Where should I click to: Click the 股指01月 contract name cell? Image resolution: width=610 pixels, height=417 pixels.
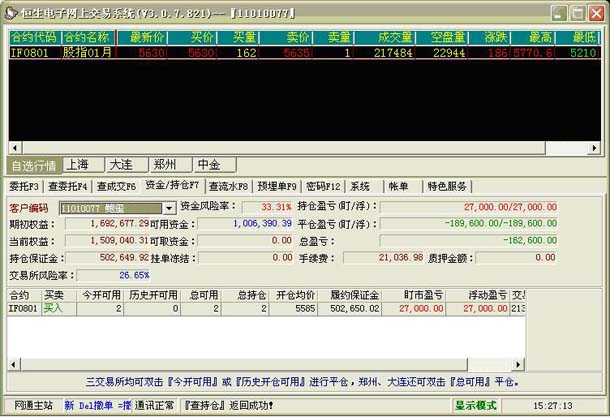[88, 53]
